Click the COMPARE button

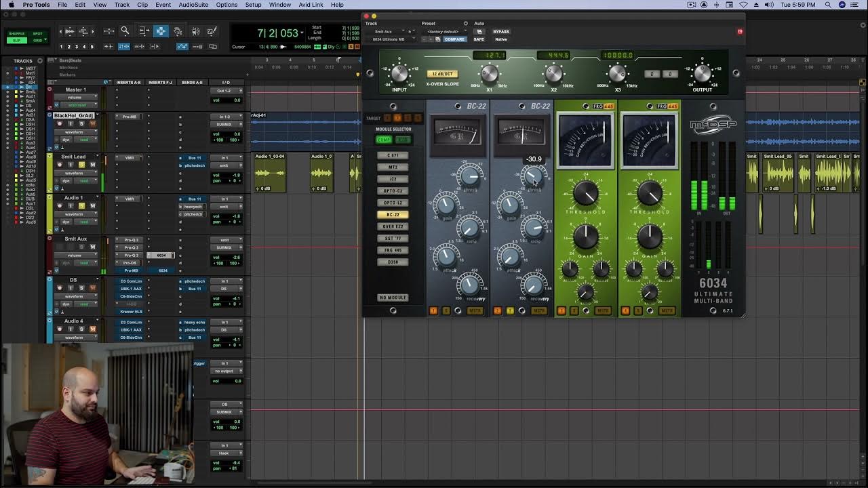(454, 39)
